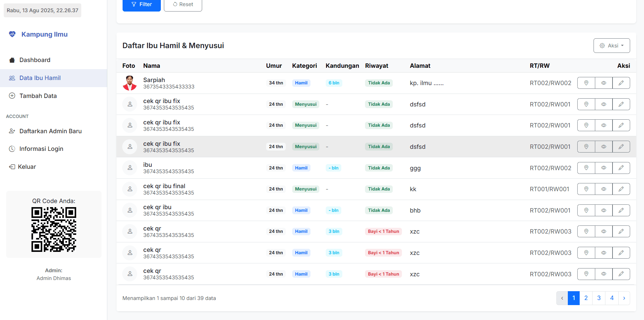Image resolution: width=644 pixels, height=320 pixels.
Task: Click the 6 bln pregnancy badge
Action: pyautogui.click(x=334, y=83)
